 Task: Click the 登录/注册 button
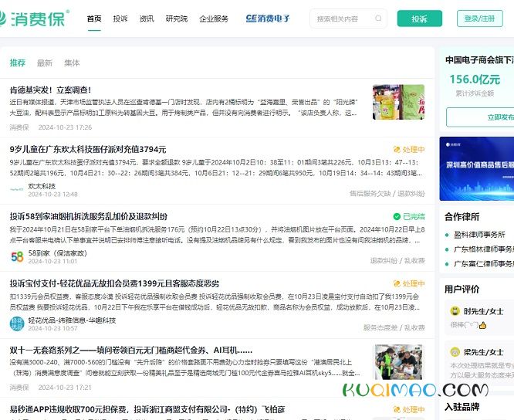click(x=479, y=19)
